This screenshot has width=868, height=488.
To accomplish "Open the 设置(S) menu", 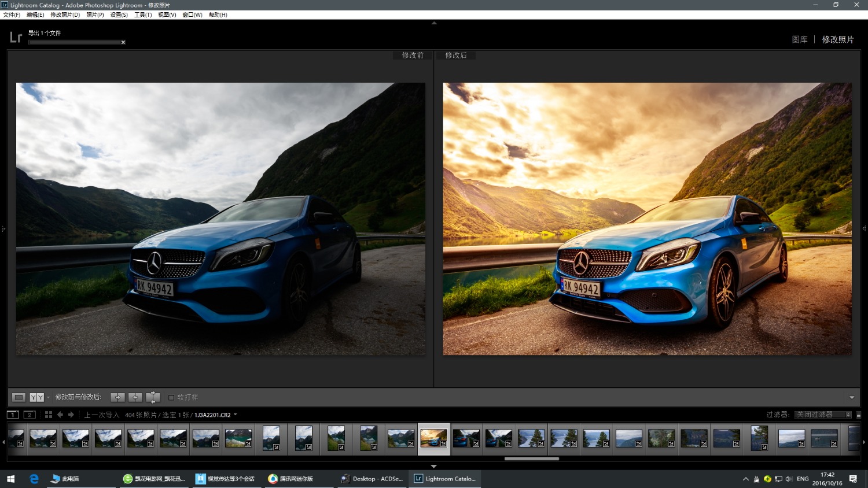I will pyautogui.click(x=119, y=15).
